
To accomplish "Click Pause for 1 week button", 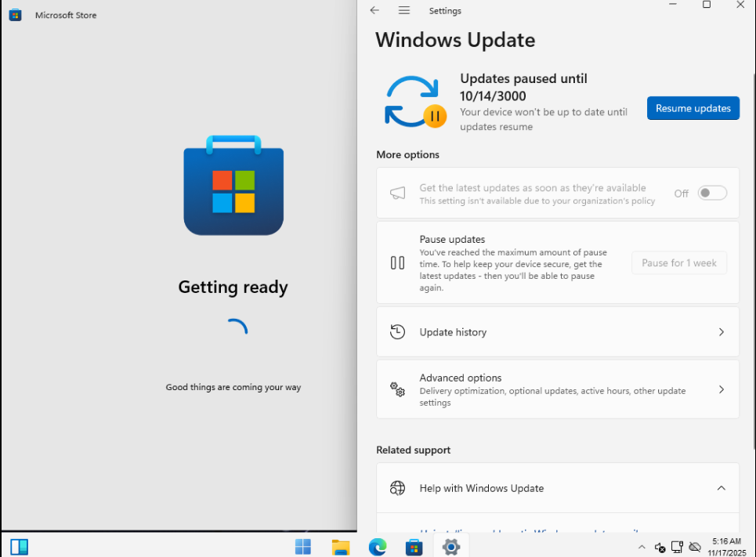I will (679, 262).
